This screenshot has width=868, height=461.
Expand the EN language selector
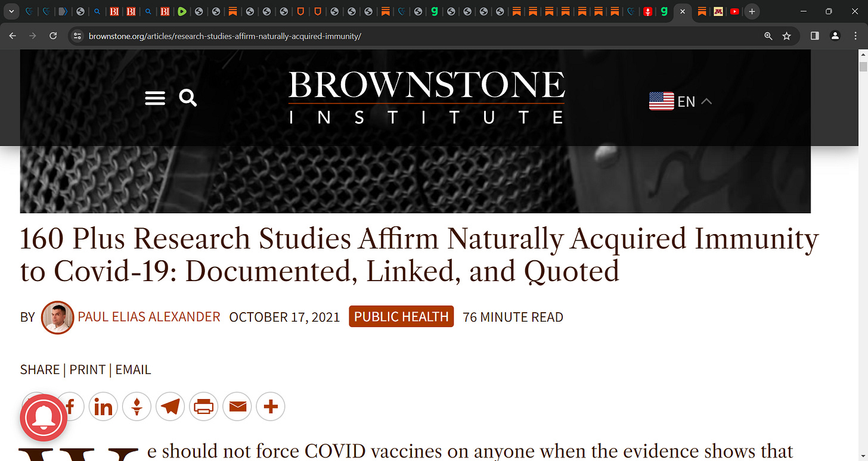click(x=681, y=101)
